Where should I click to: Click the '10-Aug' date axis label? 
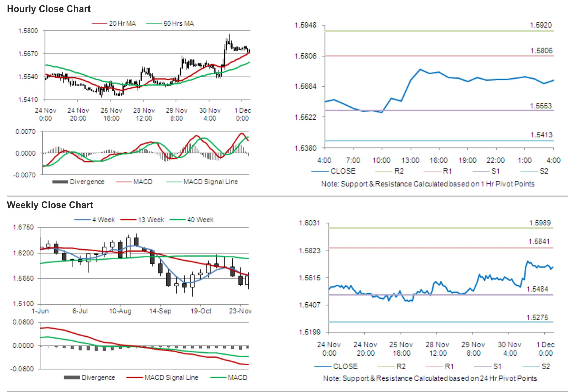120,311
